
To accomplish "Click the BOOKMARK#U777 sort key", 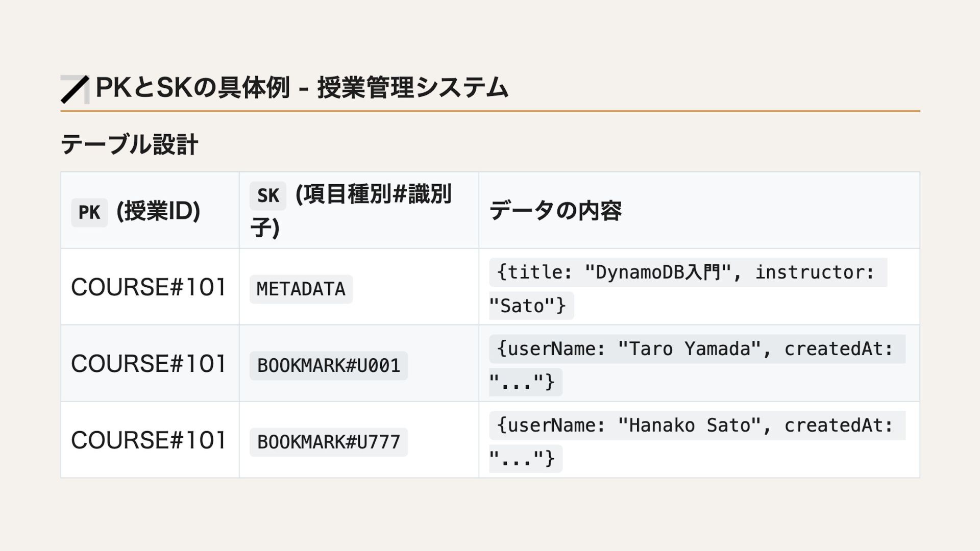I will pos(329,442).
